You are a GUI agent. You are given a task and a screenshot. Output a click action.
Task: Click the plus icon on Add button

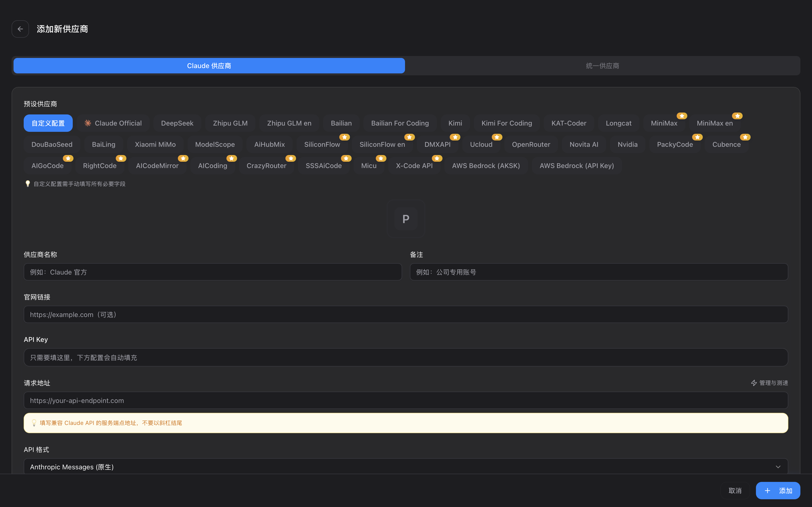(x=767, y=491)
